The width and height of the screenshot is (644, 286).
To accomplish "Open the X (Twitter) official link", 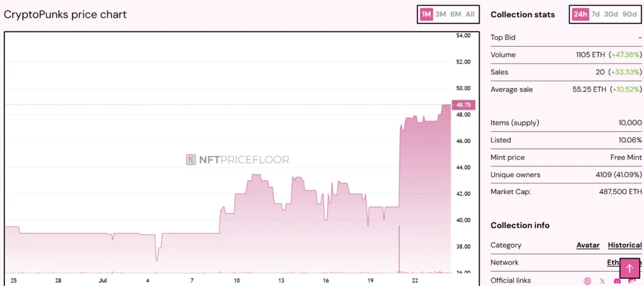I will 602,281.
